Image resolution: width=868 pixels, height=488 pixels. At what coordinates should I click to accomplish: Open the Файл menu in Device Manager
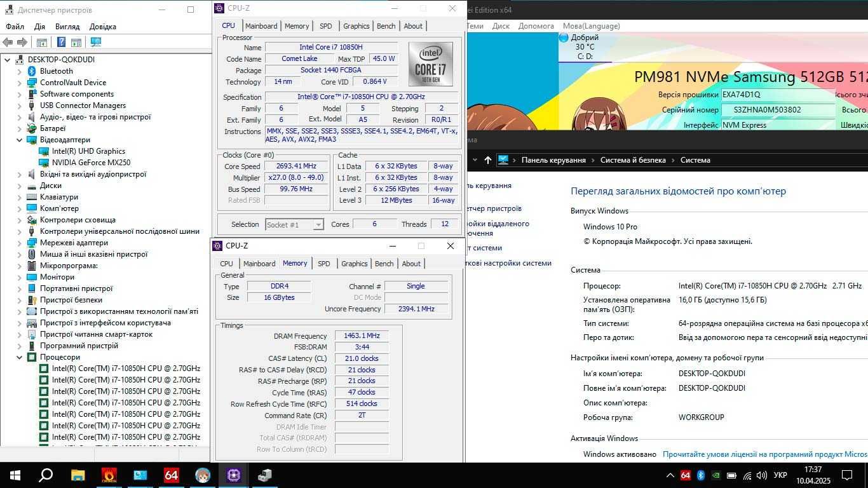coord(15,27)
